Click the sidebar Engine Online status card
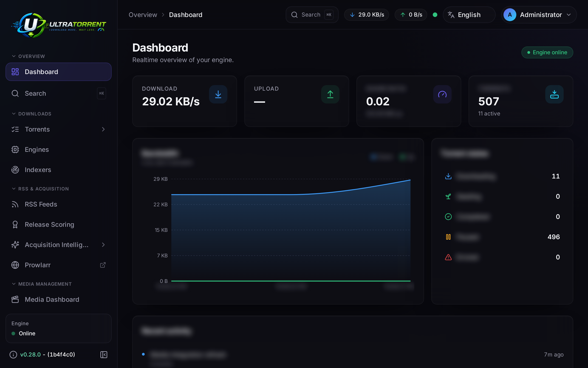This screenshot has height=368, width=588. tap(58, 328)
